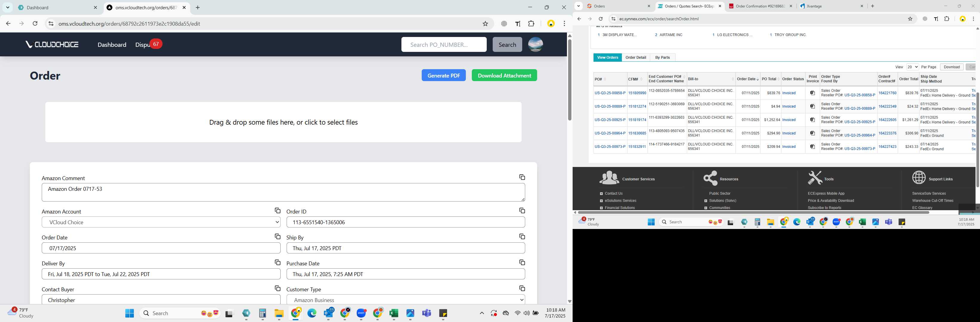Print invoice for PO US-Q3-25-00858-P
The width and height of the screenshot is (980, 322).
pyautogui.click(x=812, y=93)
